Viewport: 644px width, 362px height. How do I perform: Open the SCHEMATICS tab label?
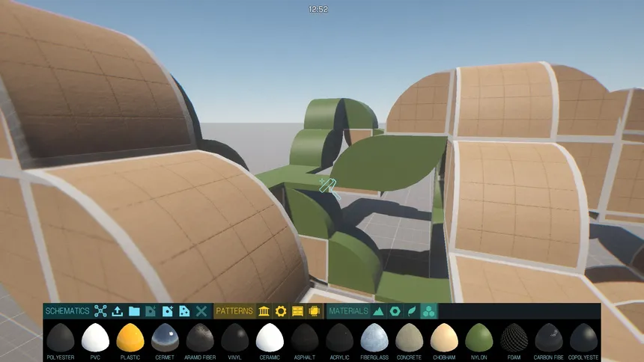[67, 311]
